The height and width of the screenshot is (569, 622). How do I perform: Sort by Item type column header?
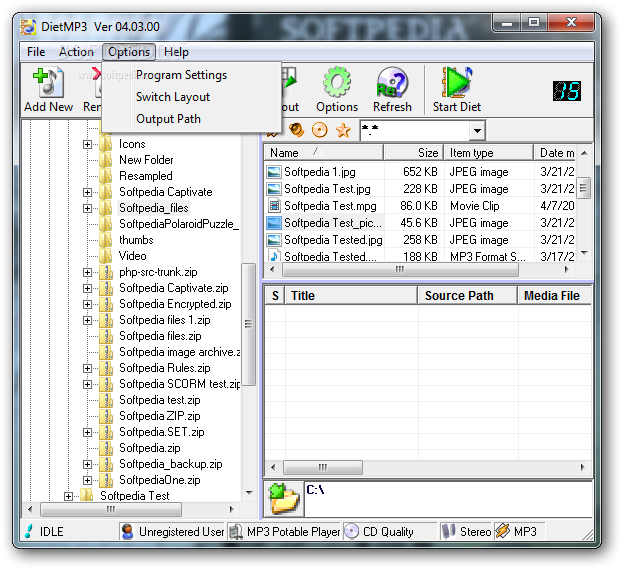[489, 153]
